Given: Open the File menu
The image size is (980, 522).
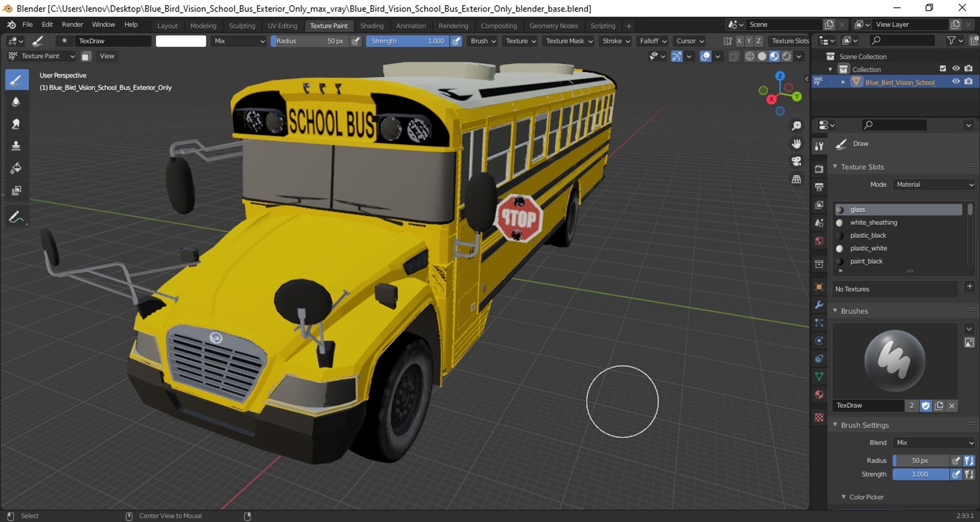Looking at the screenshot, I should point(28,24).
